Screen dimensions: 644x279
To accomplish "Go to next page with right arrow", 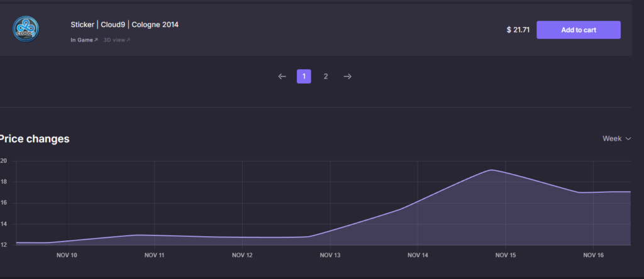I will coord(347,77).
